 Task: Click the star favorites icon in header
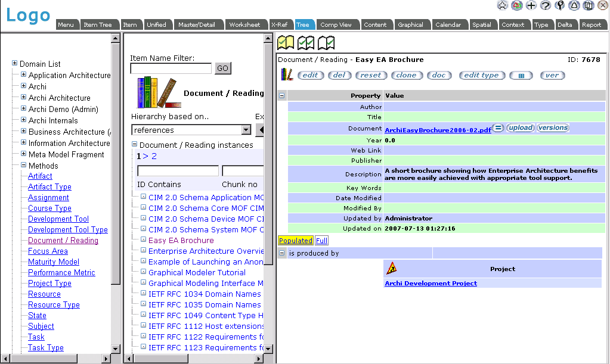[x=503, y=5]
